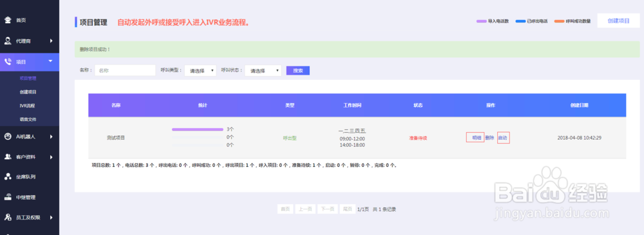The image size is (644, 235).
Task: Click the purple imported-count progress bar
Action: click(x=198, y=129)
